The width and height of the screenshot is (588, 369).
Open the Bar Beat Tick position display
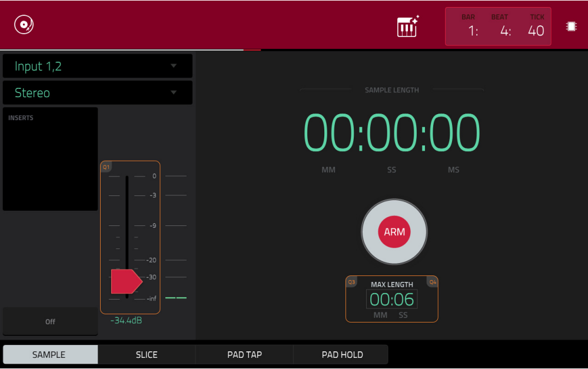[498, 26]
